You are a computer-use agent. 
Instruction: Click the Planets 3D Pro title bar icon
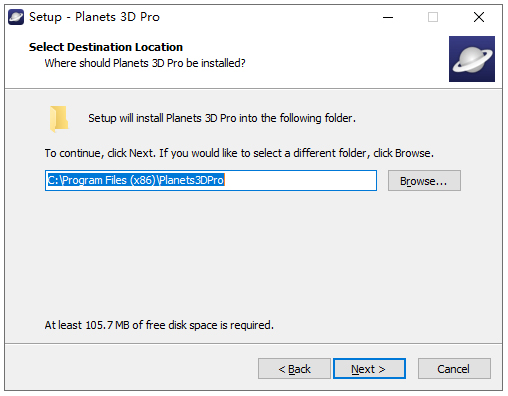coord(16,17)
